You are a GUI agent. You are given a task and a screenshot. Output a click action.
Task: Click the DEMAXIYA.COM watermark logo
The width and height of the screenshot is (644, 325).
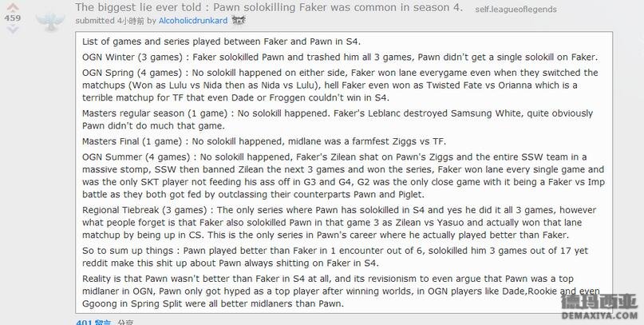pyautogui.click(x=599, y=307)
